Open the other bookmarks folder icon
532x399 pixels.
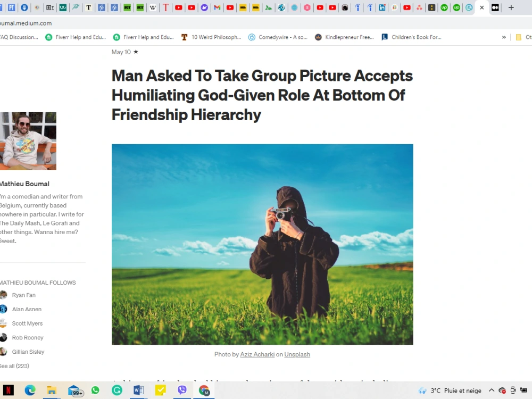click(518, 37)
